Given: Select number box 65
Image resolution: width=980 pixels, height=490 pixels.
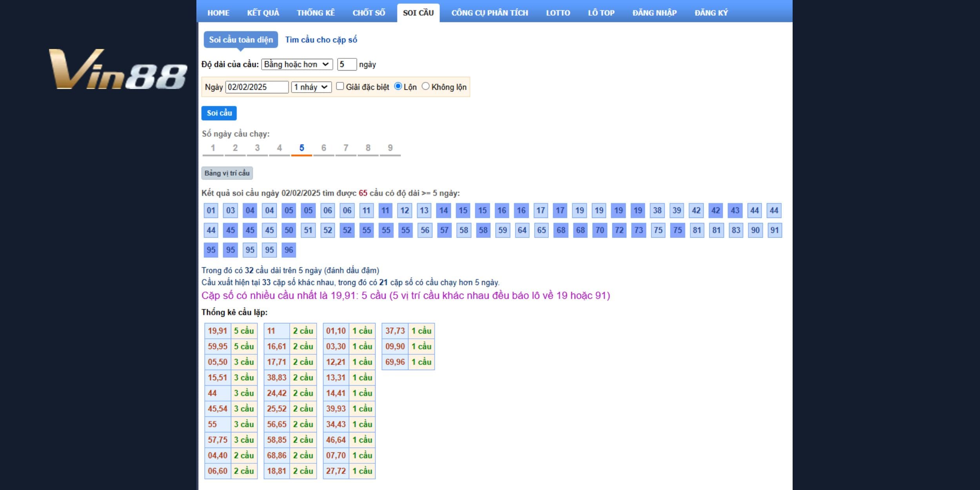Looking at the screenshot, I should [541, 230].
